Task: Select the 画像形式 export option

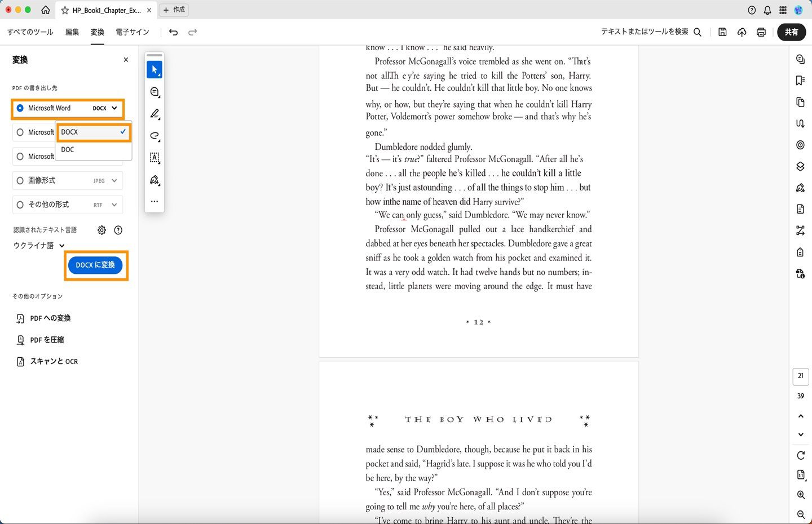Action: (20, 180)
